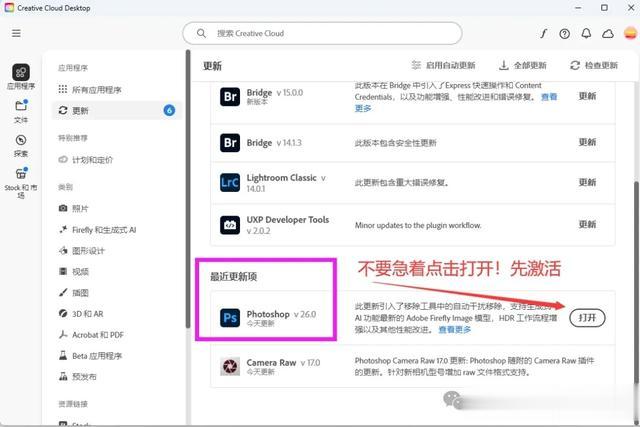Click the Photoshop v 26.0 name
Screen dimensions: 640x427
pos(281,314)
